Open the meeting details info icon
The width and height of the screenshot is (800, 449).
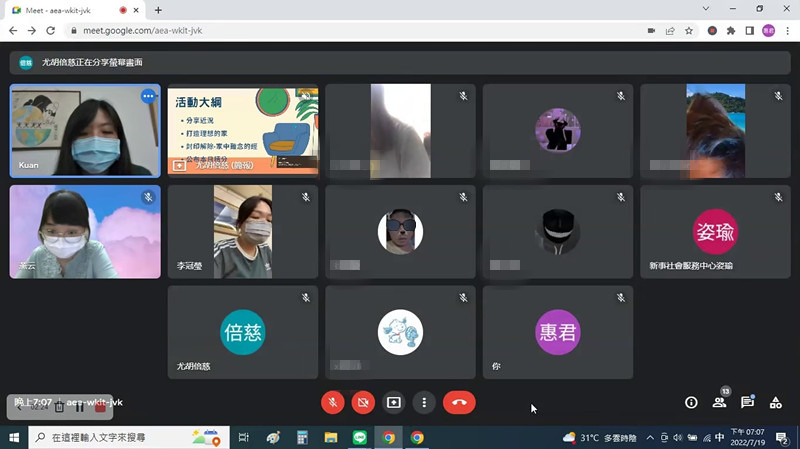pyautogui.click(x=691, y=402)
